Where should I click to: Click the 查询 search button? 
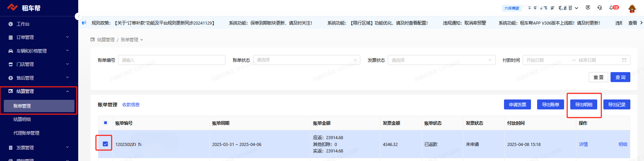point(620,77)
